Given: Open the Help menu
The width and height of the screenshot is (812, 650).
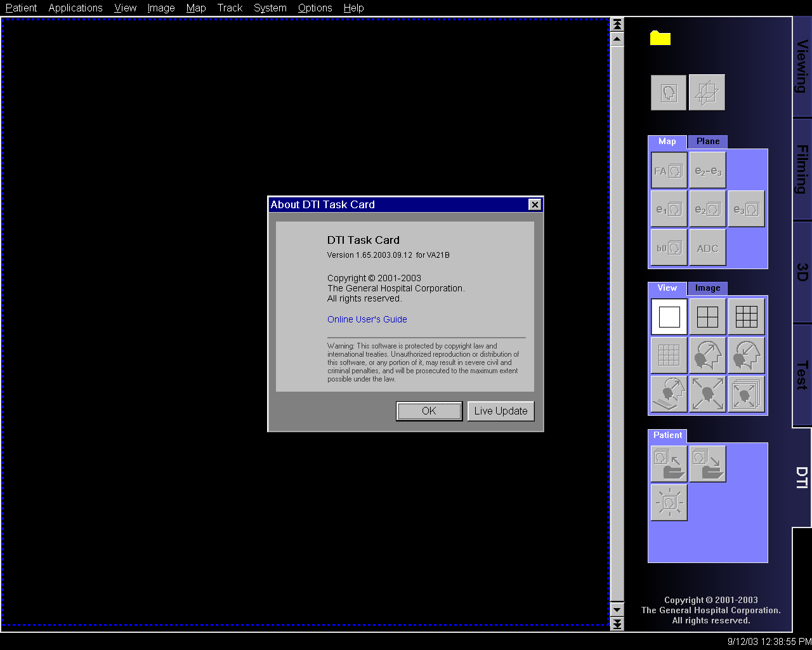Looking at the screenshot, I should click(353, 8).
